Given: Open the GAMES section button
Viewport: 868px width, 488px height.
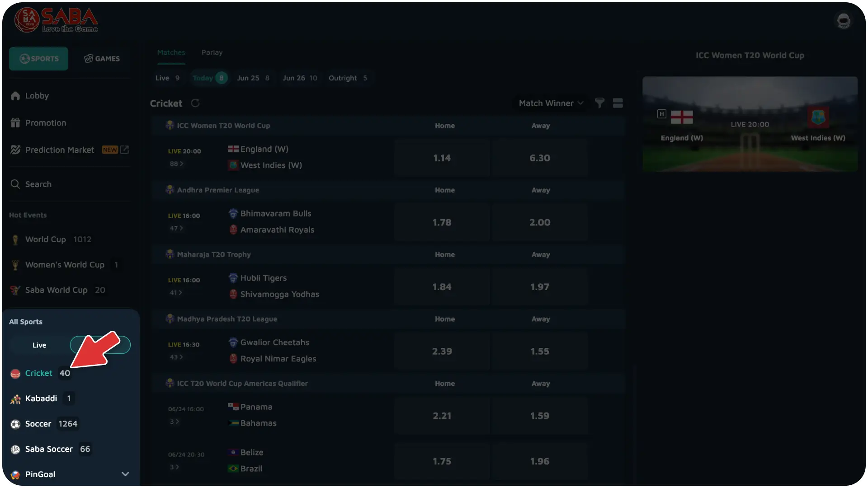Looking at the screenshot, I should [x=102, y=59].
